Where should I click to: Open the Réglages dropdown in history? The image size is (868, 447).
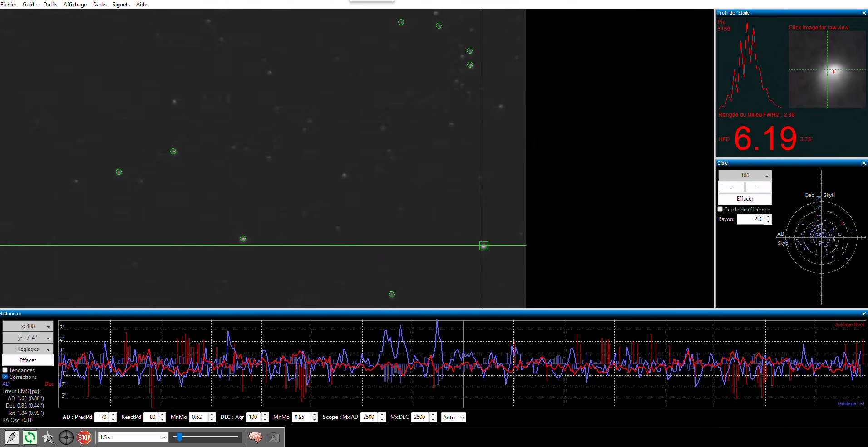28,349
